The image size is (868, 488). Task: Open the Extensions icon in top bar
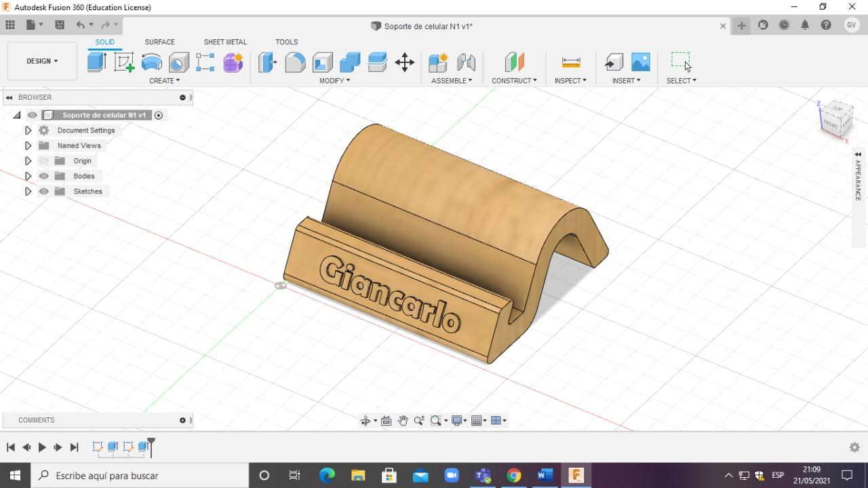click(x=763, y=25)
